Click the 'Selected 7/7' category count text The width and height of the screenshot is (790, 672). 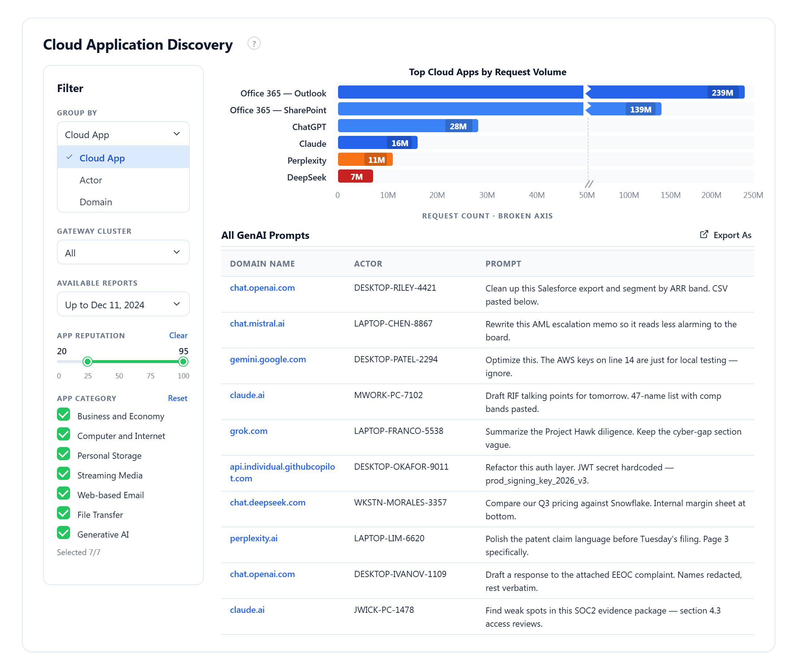(x=78, y=552)
